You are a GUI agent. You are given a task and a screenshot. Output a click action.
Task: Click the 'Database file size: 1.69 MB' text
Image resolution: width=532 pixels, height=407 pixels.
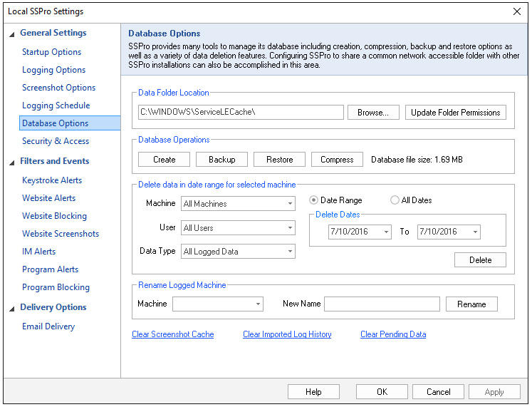417,160
